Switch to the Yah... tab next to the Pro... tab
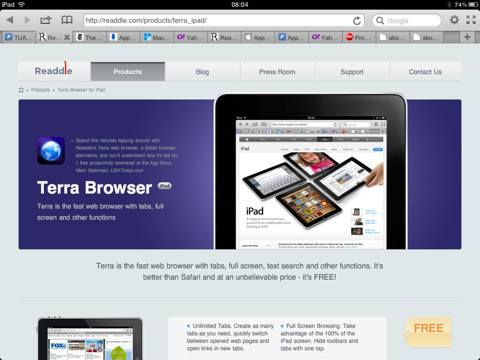 point(326,37)
